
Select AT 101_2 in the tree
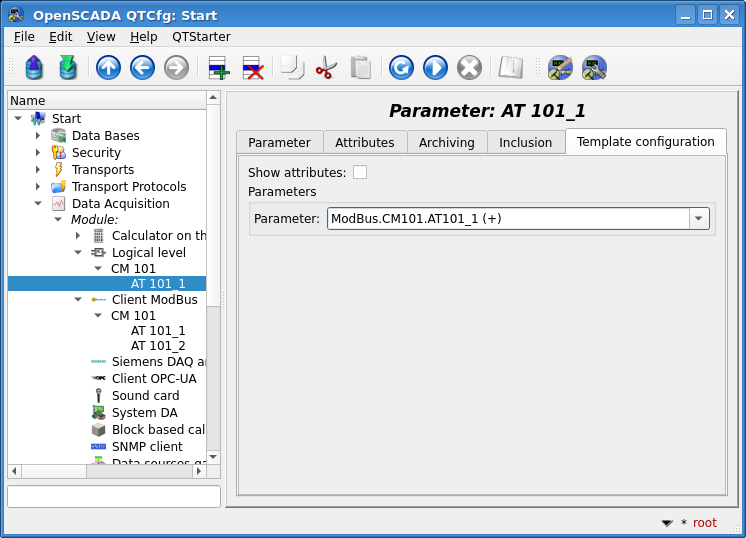point(158,345)
